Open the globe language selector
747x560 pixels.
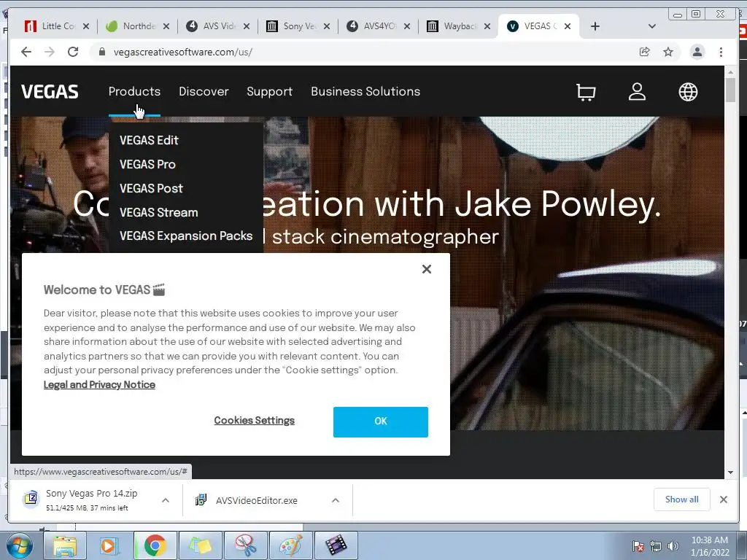688,92
